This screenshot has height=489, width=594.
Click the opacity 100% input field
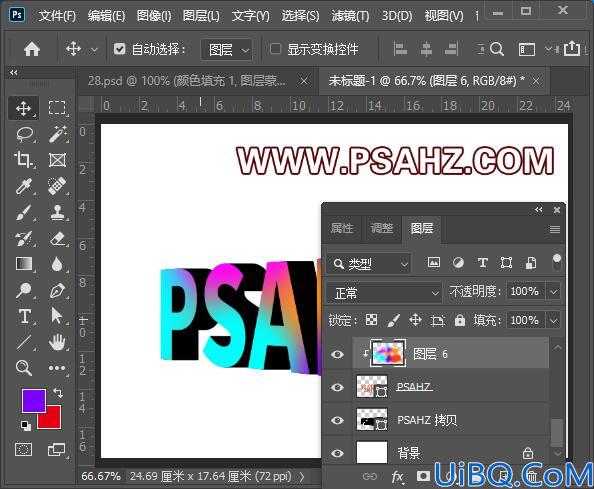click(x=525, y=292)
